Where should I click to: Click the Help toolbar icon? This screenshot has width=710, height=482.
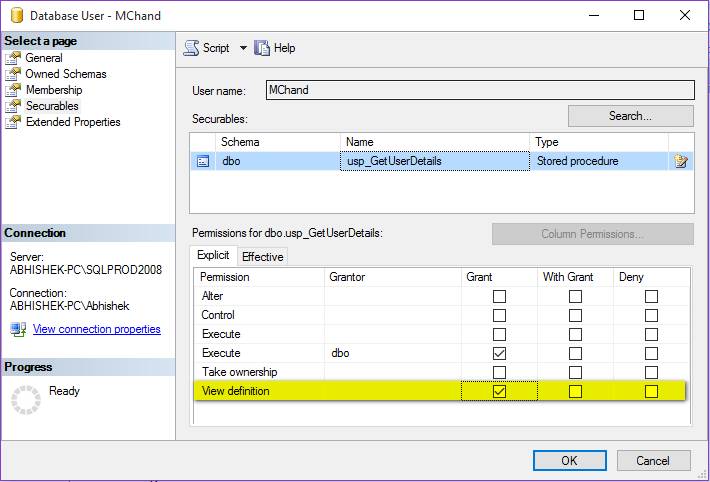(262, 48)
